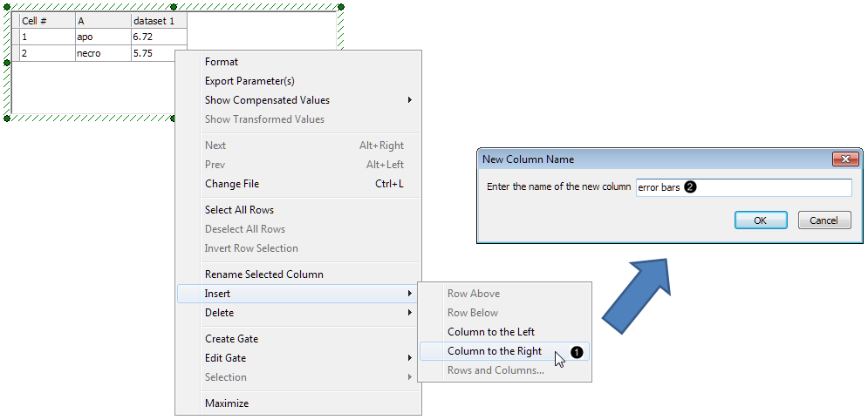Insert Column to the Right
The width and height of the screenshot is (868, 420).
pyautogui.click(x=495, y=351)
